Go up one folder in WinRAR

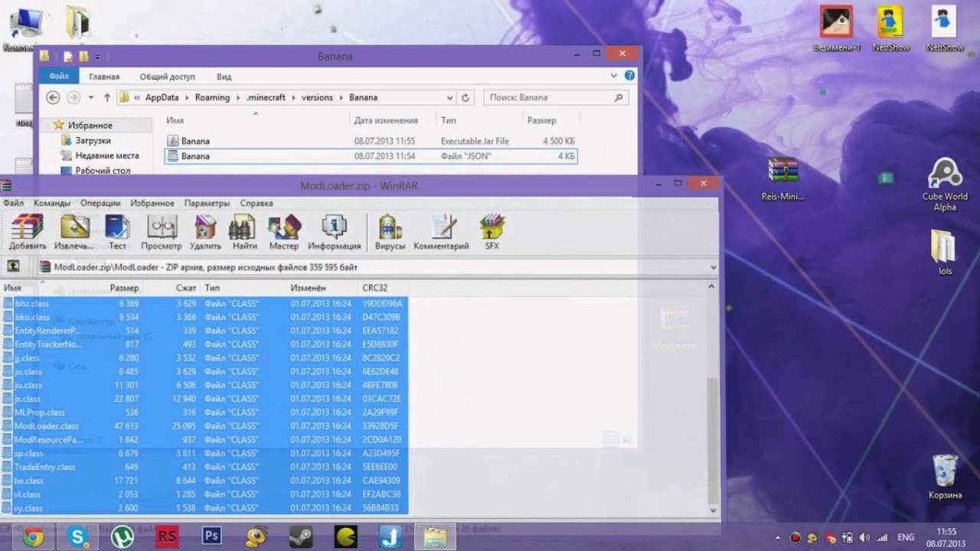coord(13,266)
